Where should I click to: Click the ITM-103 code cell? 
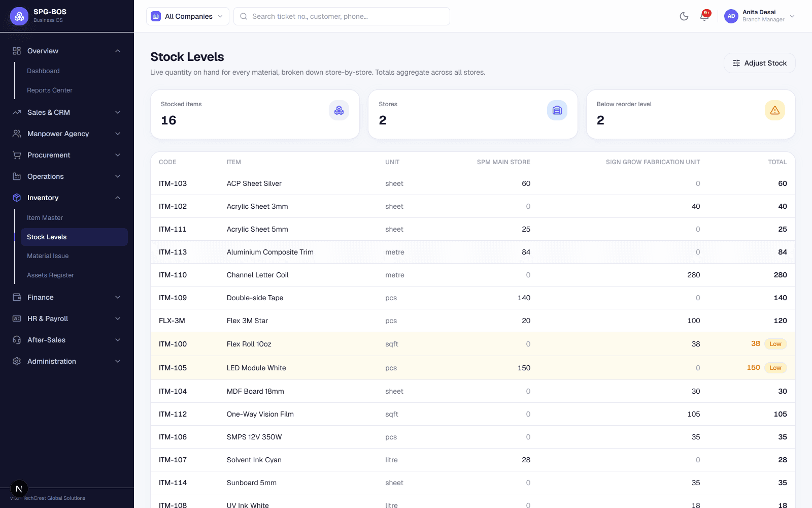[x=173, y=183]
